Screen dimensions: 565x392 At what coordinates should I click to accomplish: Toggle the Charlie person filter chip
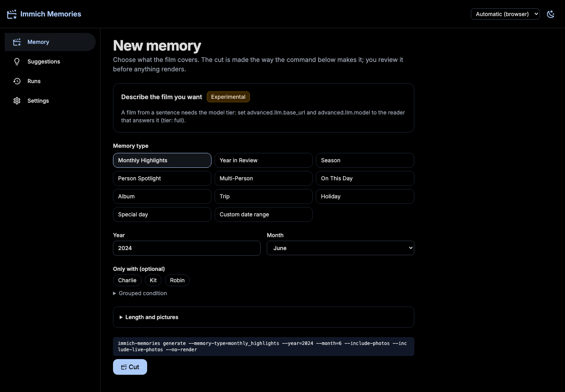pyautogui.click(x=127, y=280)
